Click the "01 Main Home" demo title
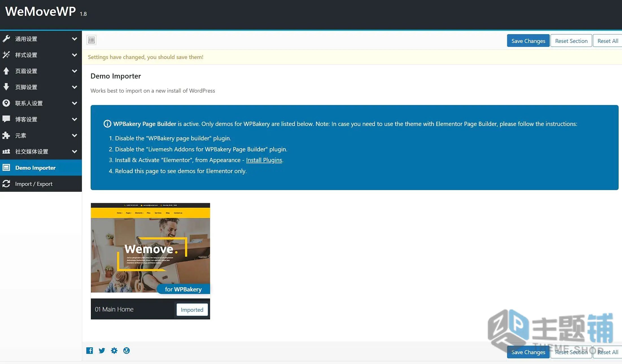622x364 pixels. 114,309
